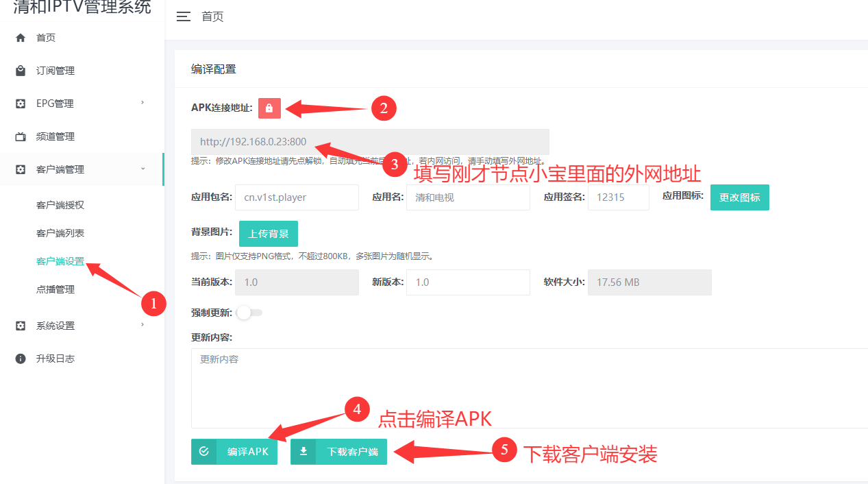Click the 编译APK button label
Viewport: 868px width, 484px height.
247,452
